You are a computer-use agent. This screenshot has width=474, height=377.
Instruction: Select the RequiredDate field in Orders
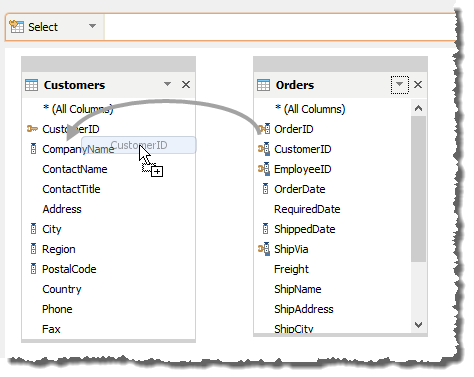307,209
